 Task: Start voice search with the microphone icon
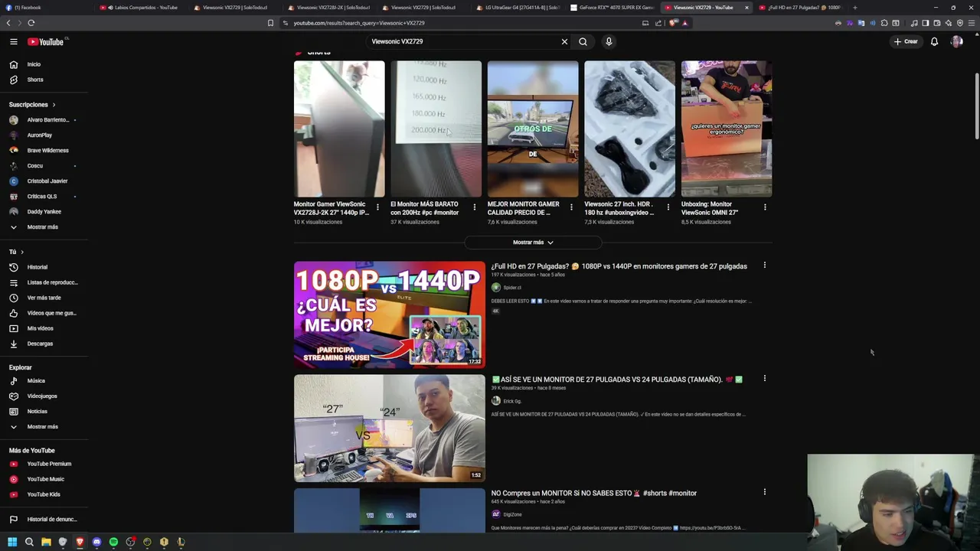click(x=609, y=41)
